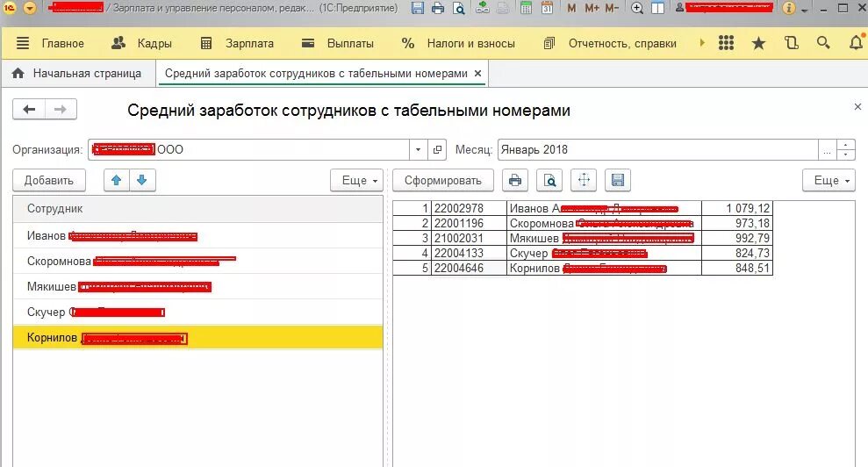
Task: Click report cell 22002978
Action: 469,208
